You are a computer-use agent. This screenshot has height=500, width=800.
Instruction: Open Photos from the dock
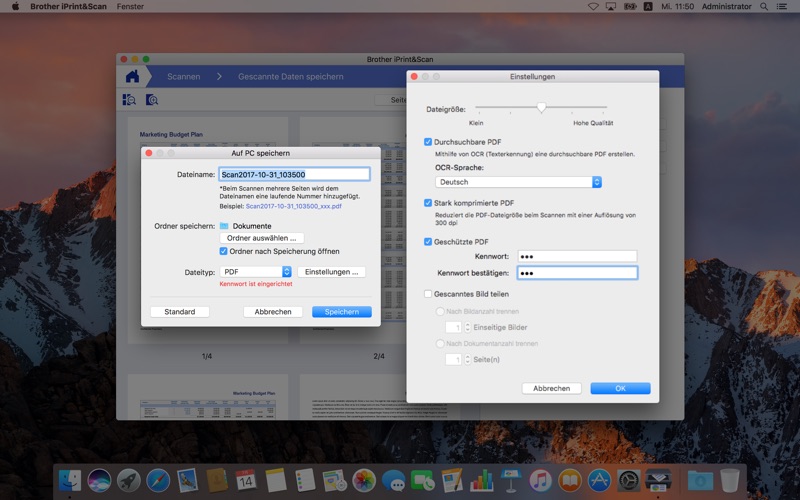pyautogui.click(x=364, y=480)
